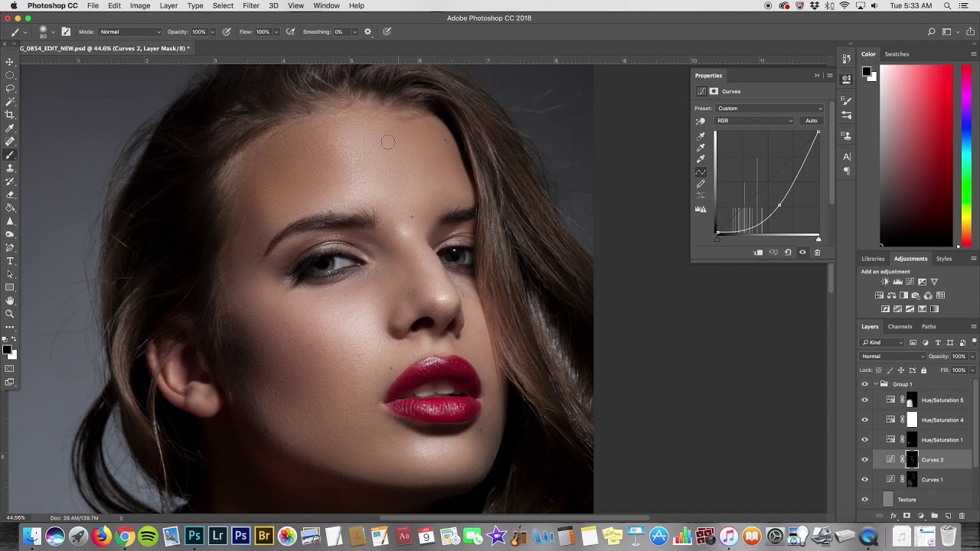Select the Clone Stamp tool
Viewport: 980px width, 551px height.
10,168
